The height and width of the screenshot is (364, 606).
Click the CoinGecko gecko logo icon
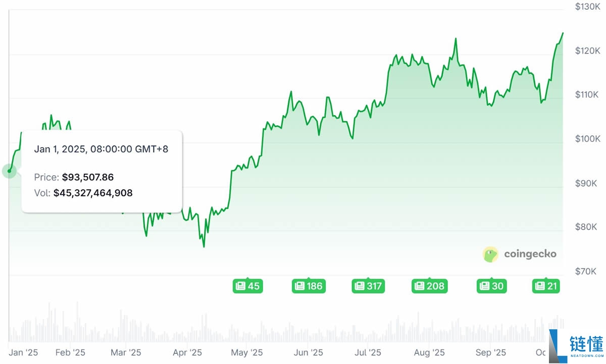pyautogui.click(x=490, y=254)
